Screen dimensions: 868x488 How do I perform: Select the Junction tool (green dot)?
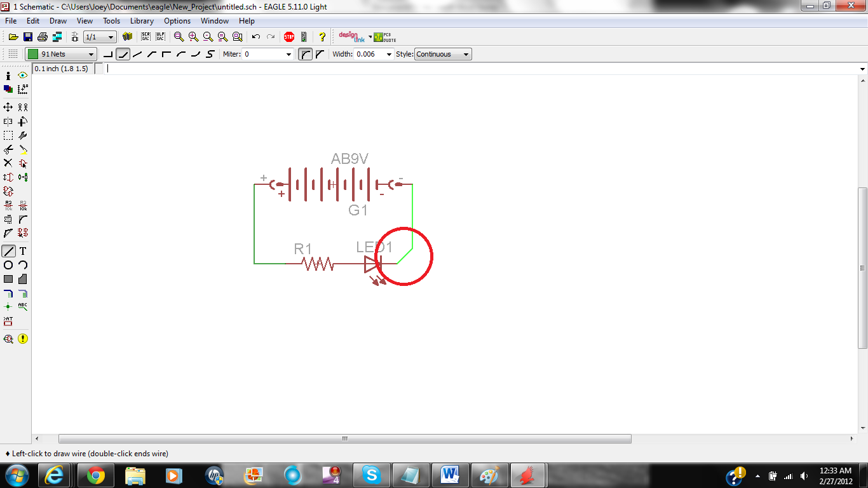tap(8, 307)
